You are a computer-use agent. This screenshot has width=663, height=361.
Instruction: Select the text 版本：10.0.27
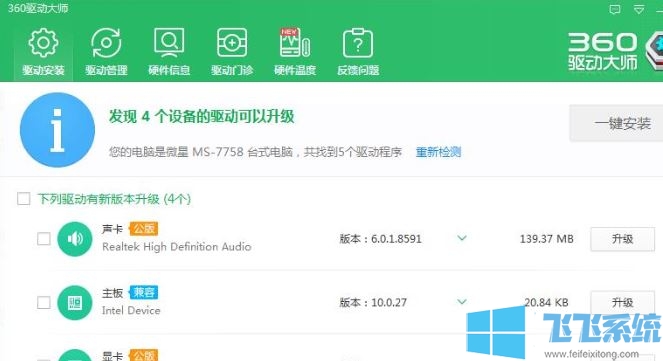click(373, 303)
